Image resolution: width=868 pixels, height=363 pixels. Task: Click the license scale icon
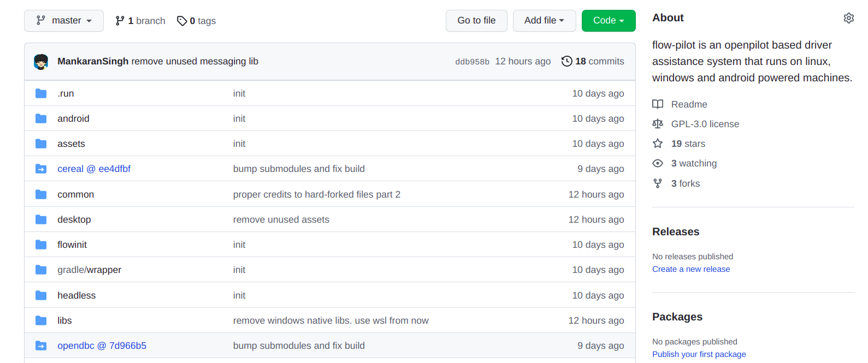(658, 124)
